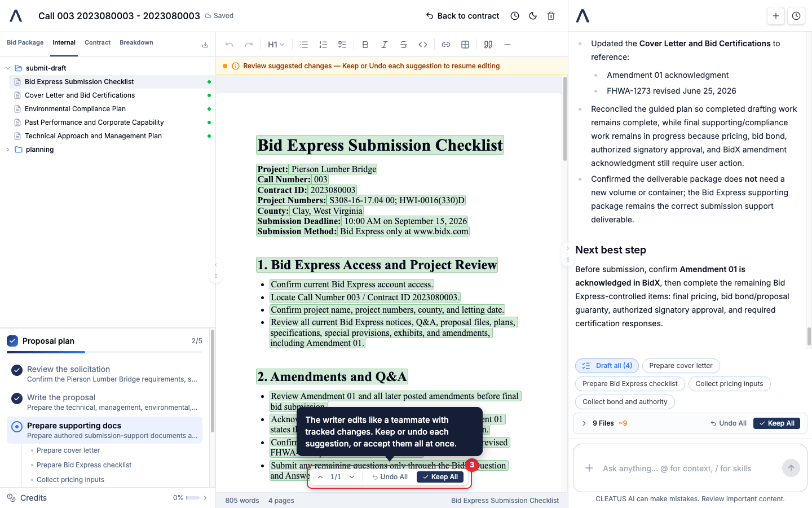This screenshot has width=812, height=508.
Task: Click Prepare Bid Express checklist chip
Action: pyautogui.click(x=630, y=384)
